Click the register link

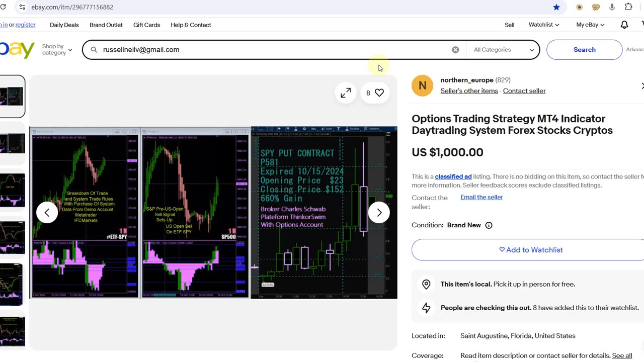point(25,25)
